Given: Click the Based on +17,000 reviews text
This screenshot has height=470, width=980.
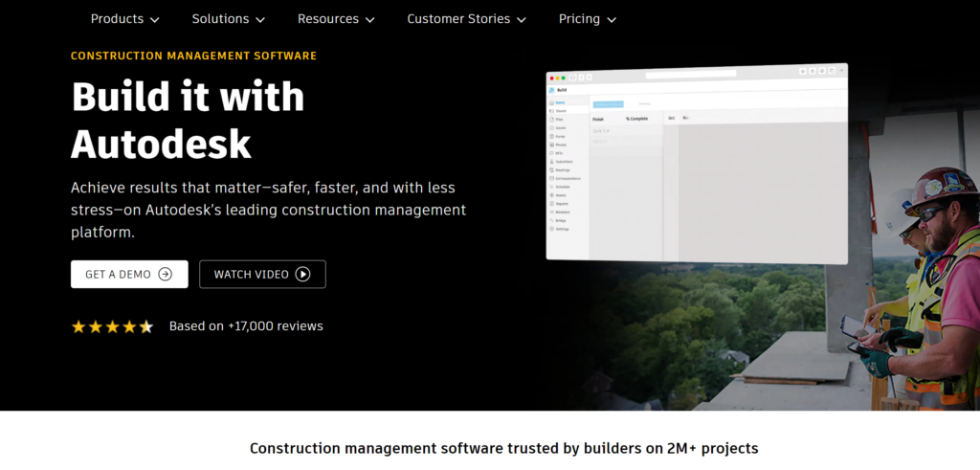Looking at the screenshot, I should [x=246, y=326].
